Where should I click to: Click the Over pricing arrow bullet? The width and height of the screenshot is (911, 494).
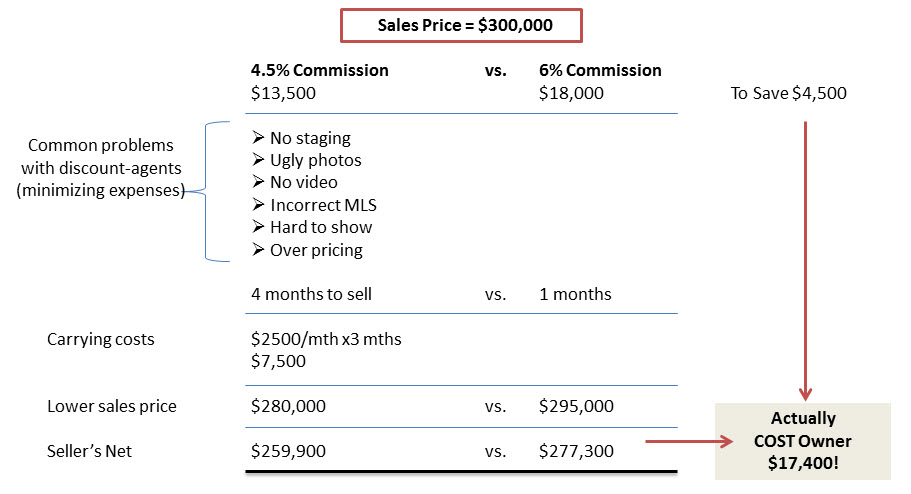[x=259, y=249]
